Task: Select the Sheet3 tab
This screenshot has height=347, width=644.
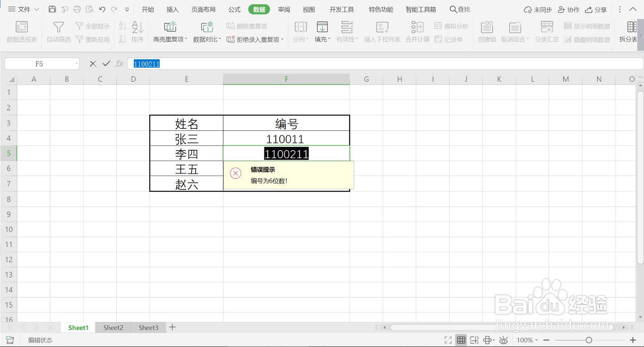Action: click(149, 328)
